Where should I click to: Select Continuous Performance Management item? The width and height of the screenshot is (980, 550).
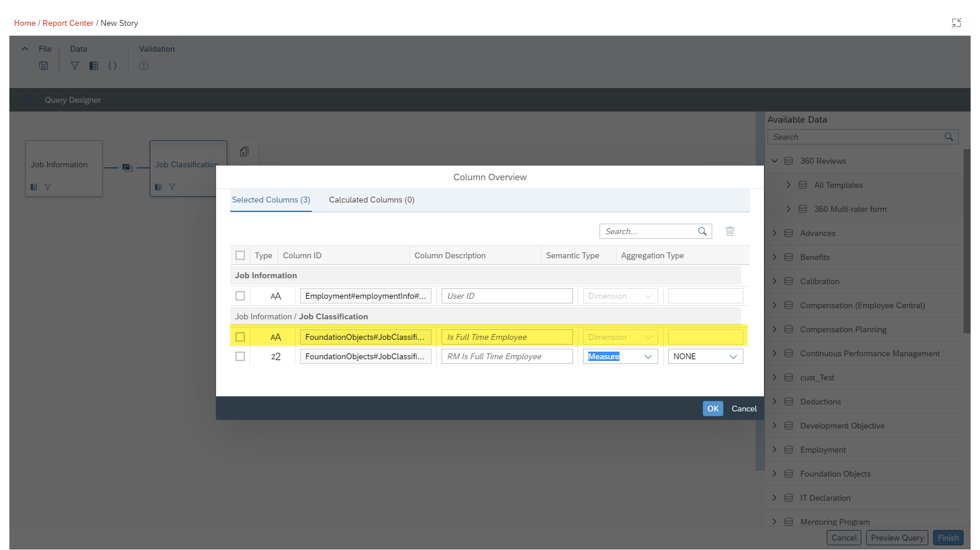870,353
